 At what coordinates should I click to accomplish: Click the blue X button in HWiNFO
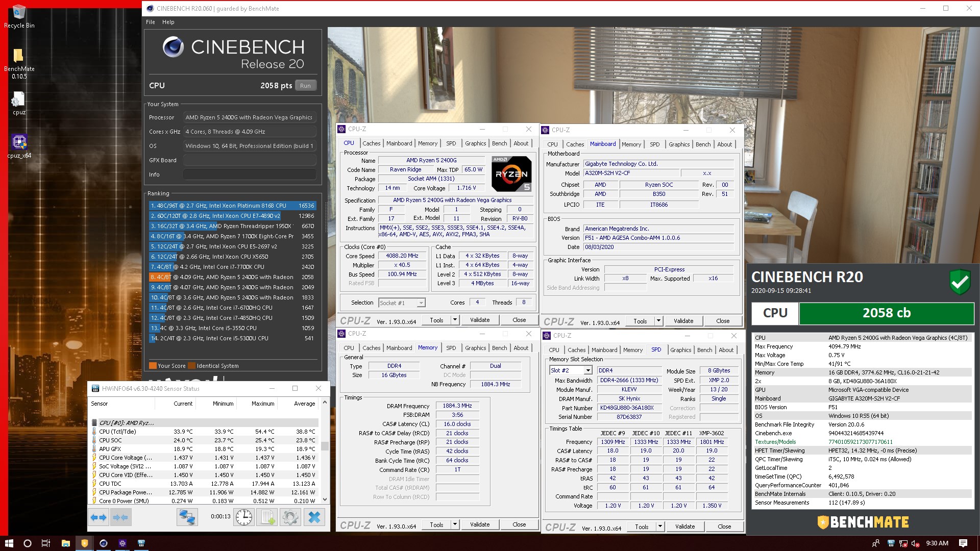[314, 517]
